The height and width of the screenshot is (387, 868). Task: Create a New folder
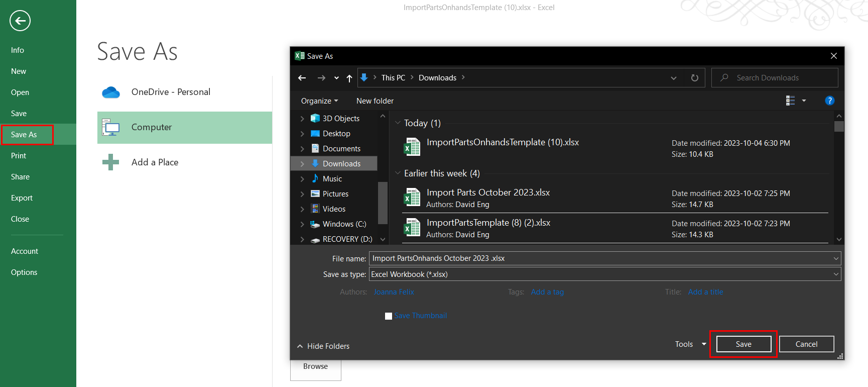coord(375,101)
